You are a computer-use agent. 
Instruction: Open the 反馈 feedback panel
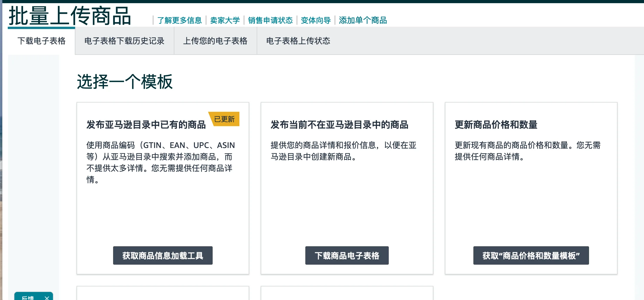coord(27,298)
